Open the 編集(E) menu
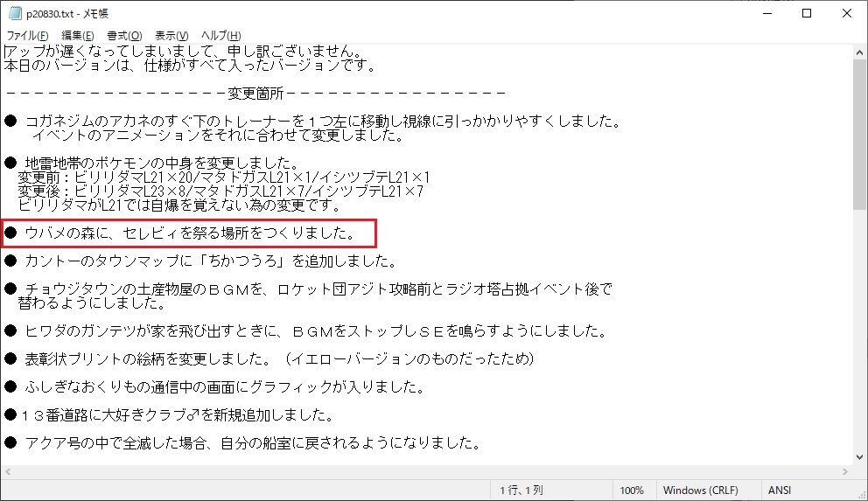Screen dimensions: 868x501 pyautogui.click(x=77, y=35)
